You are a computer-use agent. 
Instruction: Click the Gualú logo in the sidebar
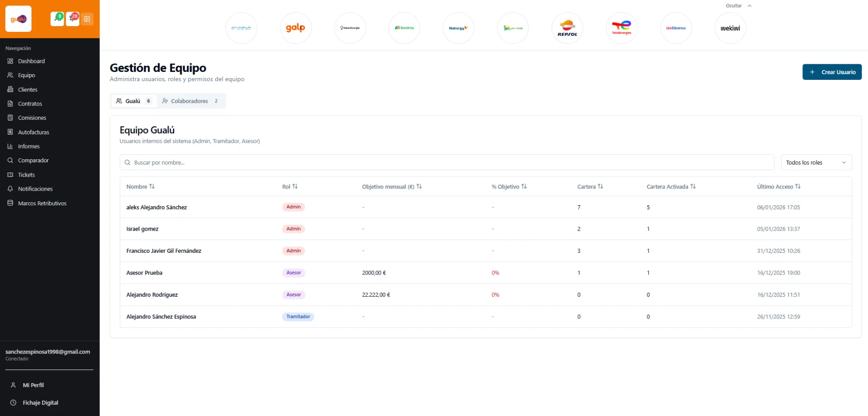click(x=19, y=19)
